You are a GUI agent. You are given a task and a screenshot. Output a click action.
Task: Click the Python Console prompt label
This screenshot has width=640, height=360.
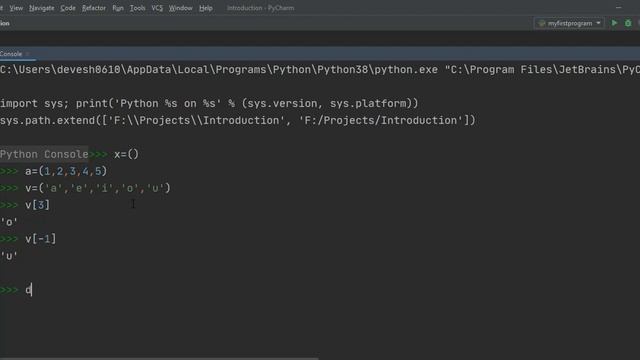(44, 154)
